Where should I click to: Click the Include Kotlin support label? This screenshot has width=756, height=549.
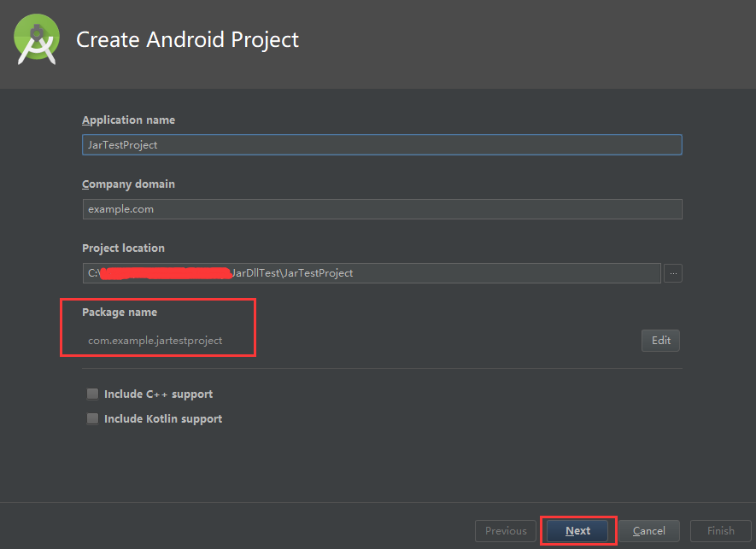point(163,419)
